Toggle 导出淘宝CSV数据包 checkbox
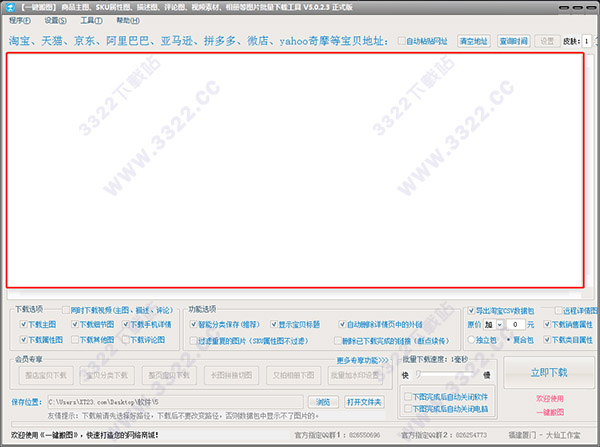The image size is (600, 447). (471, 310)
